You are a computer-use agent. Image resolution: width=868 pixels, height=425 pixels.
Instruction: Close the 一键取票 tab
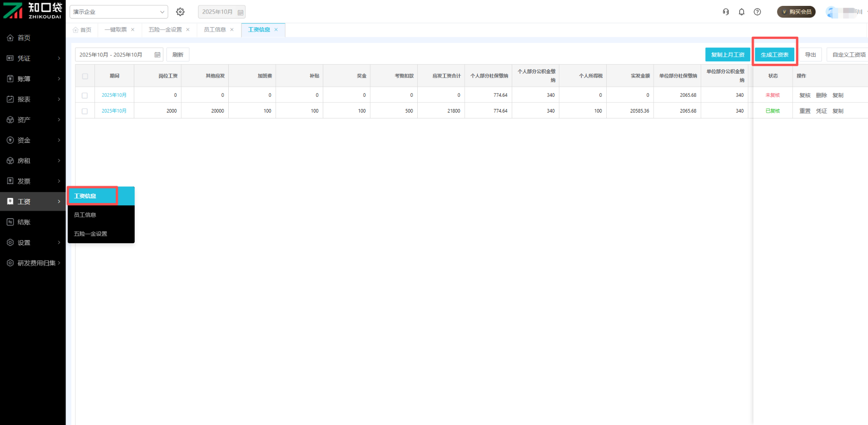point(132,30)
